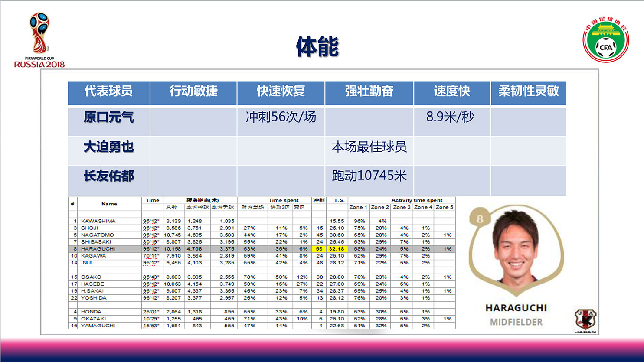Click the 柔韧性灵敏 column header
This screenshot has height=362, width=644.
528,91
